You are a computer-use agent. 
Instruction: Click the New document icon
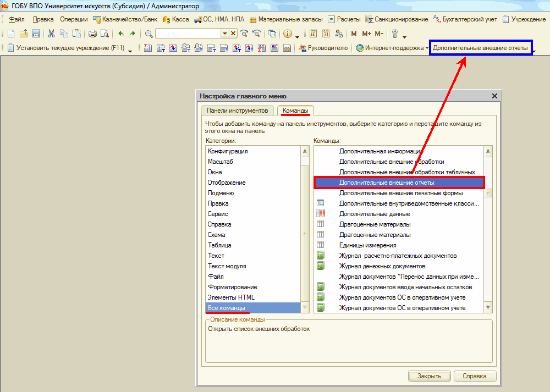click(x=11, y=34)
